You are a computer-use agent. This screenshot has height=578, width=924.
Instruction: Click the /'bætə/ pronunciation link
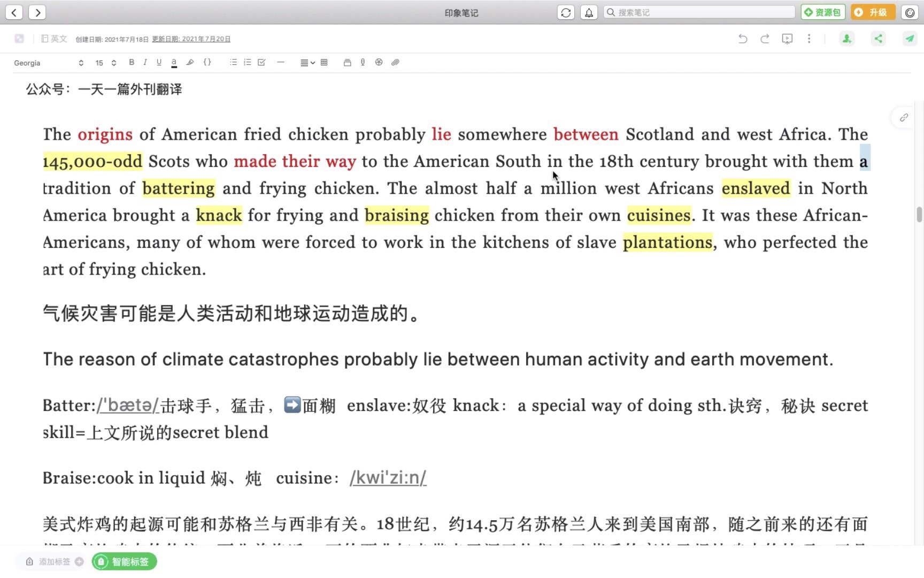(x=128, y=405)
